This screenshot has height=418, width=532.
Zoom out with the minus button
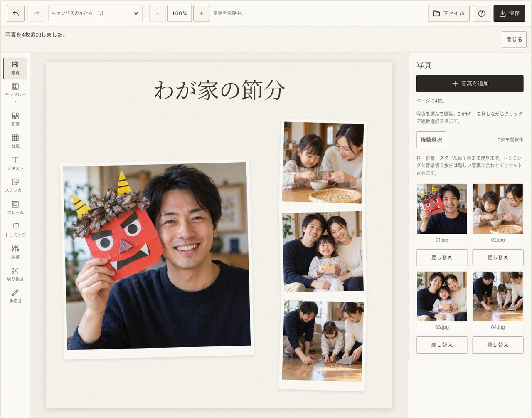pyautogui.click(x=158, y=13)
